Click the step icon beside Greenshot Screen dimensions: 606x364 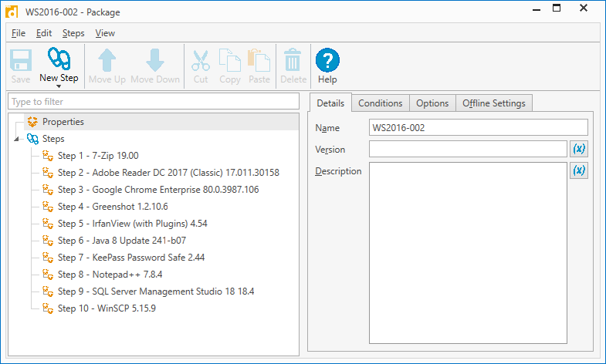[x=48, y=207]
